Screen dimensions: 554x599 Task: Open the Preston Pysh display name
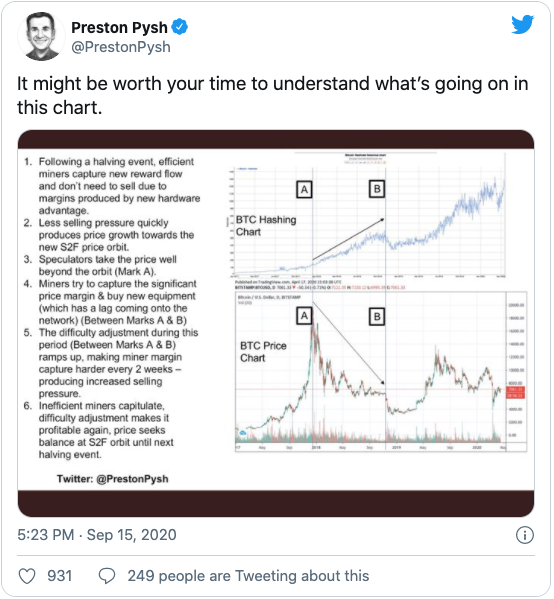coord(119,28)
